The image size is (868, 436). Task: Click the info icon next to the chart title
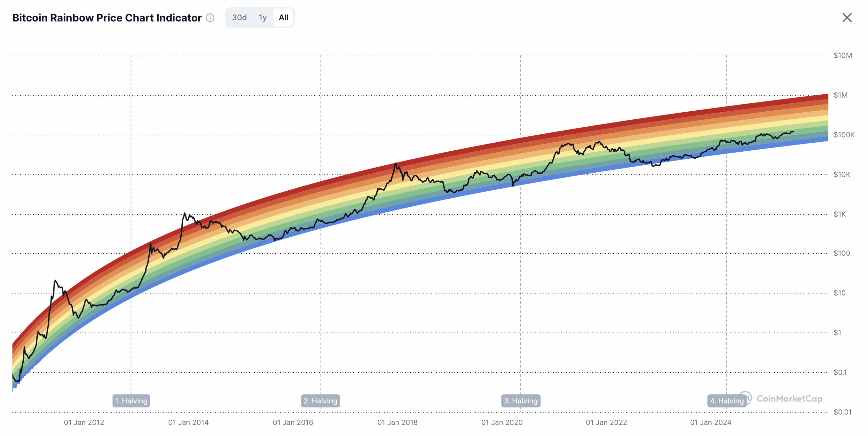210,18
